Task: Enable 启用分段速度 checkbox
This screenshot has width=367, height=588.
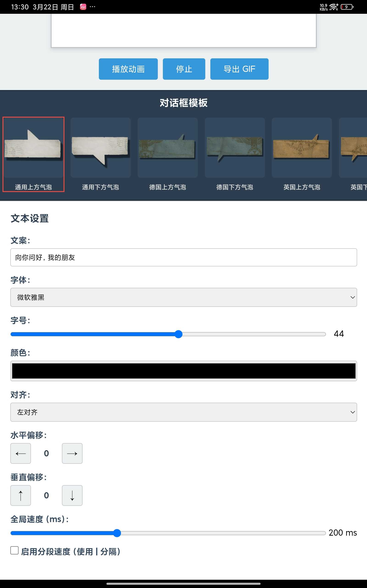Action: tap(14, 550)
